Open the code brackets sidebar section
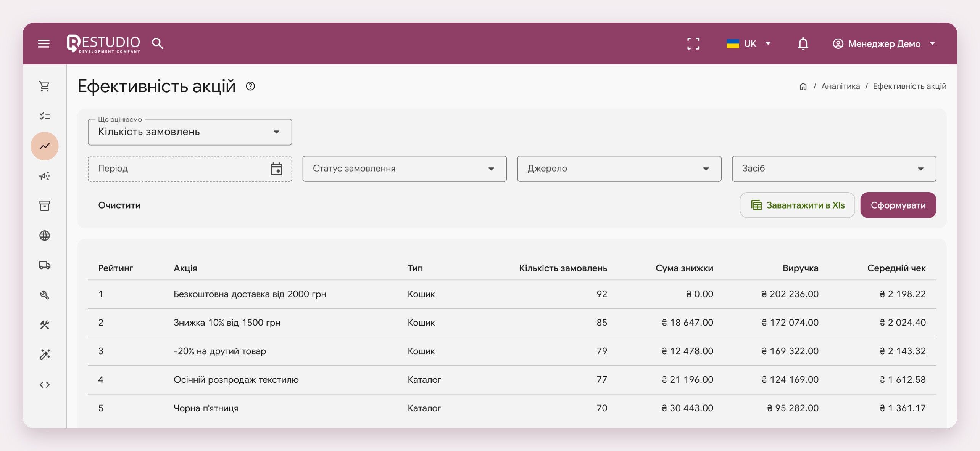This screenshot has height=451, width=980. click(x=44, y=384)
